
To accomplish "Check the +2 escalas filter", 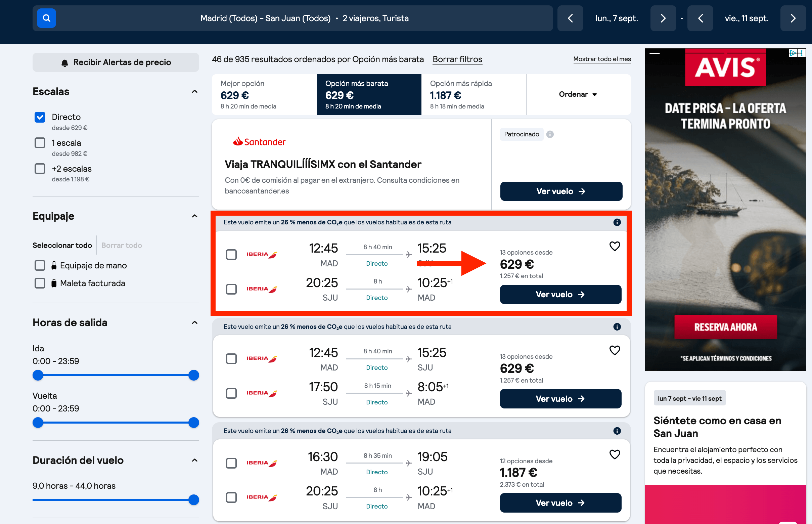I will [40, 169].
